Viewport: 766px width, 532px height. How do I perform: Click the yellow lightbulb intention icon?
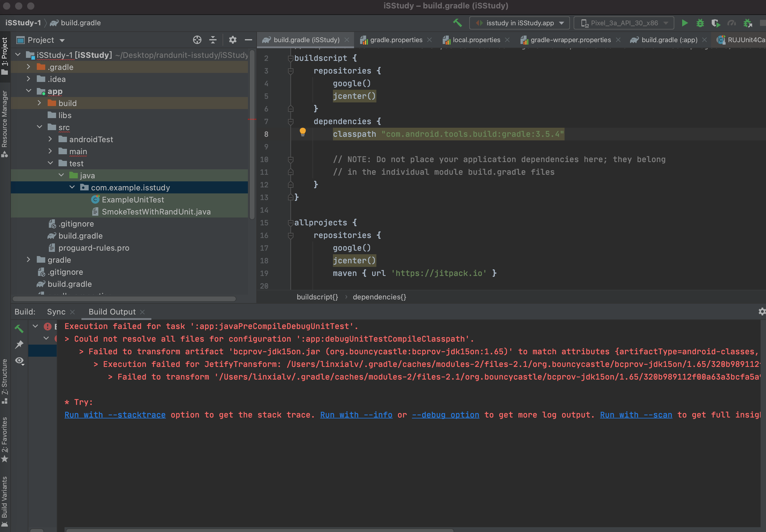point(302,132)
